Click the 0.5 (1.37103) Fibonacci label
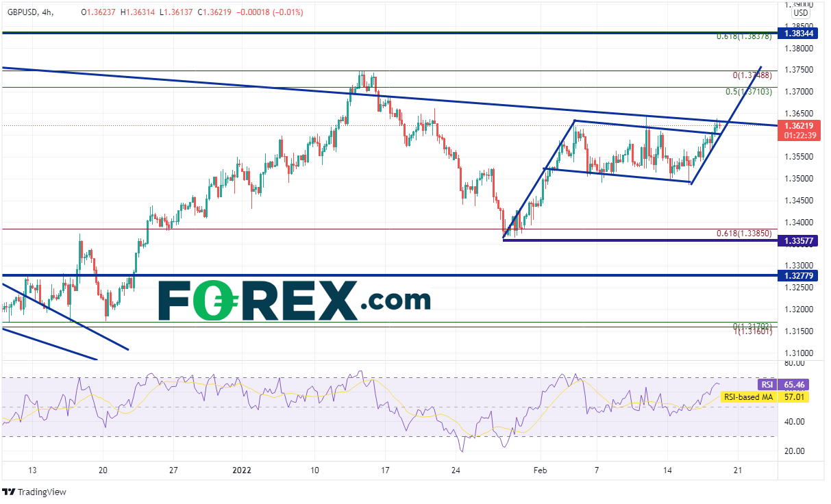 749,92
